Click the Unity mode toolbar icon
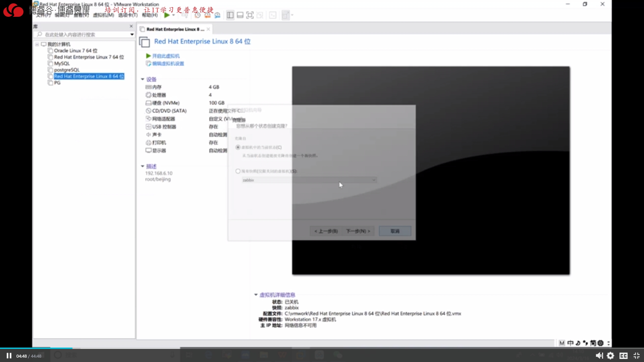This screenshot has width=644, height=362. 260,15
